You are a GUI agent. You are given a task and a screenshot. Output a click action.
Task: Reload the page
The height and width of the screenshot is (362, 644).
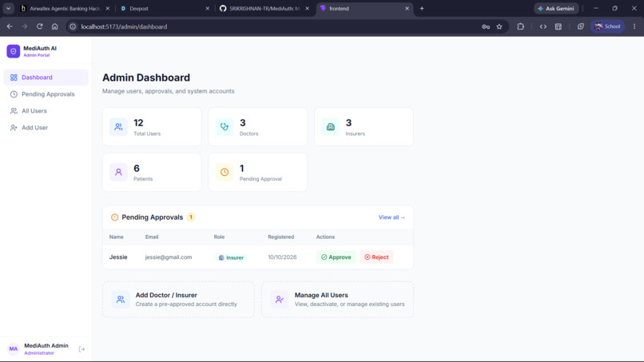[39, 26]
